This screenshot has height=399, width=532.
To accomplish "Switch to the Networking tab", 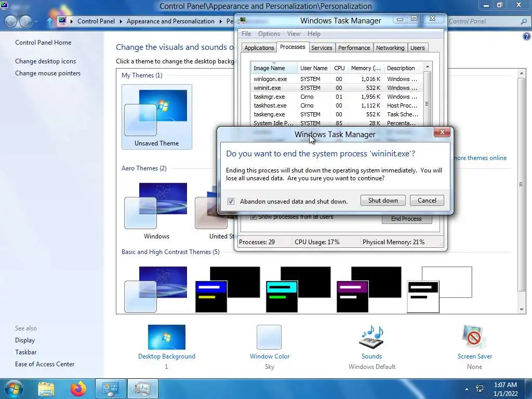I will point(390,48).
